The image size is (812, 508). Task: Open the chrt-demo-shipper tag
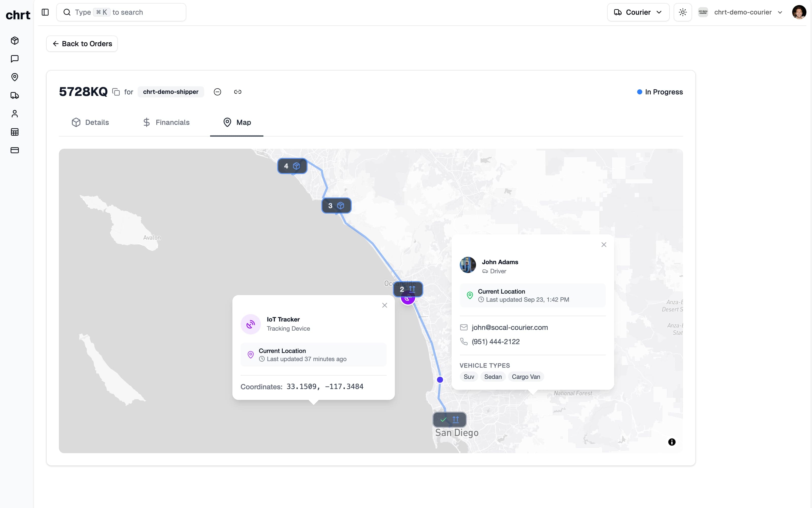[171, 92]
